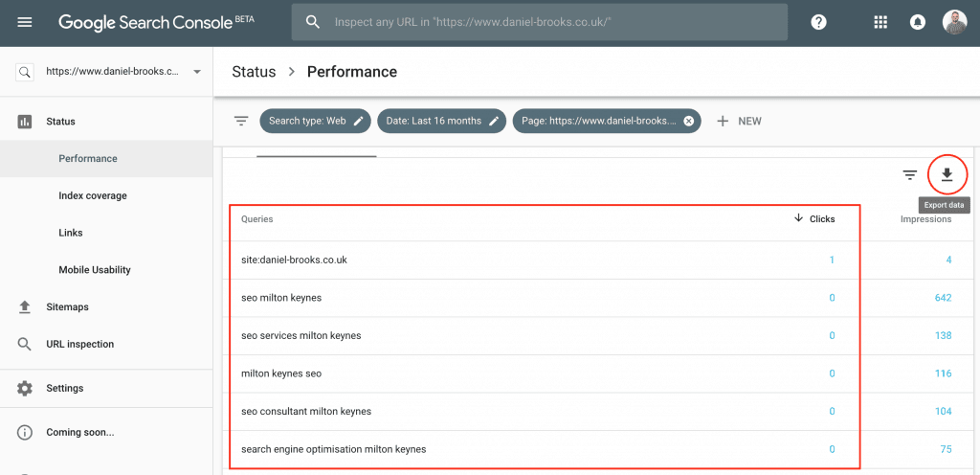Sort by the Impressions column header

tap(925, 219)
